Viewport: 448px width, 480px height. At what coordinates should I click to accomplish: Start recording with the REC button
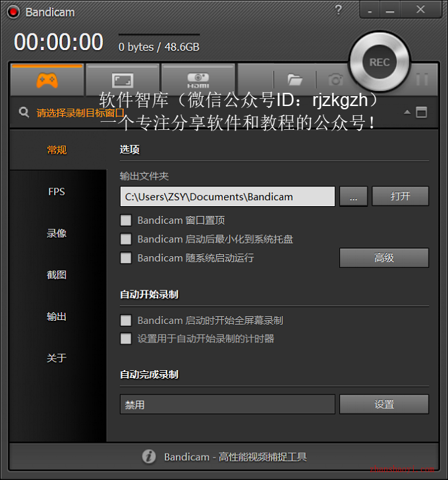379,62
